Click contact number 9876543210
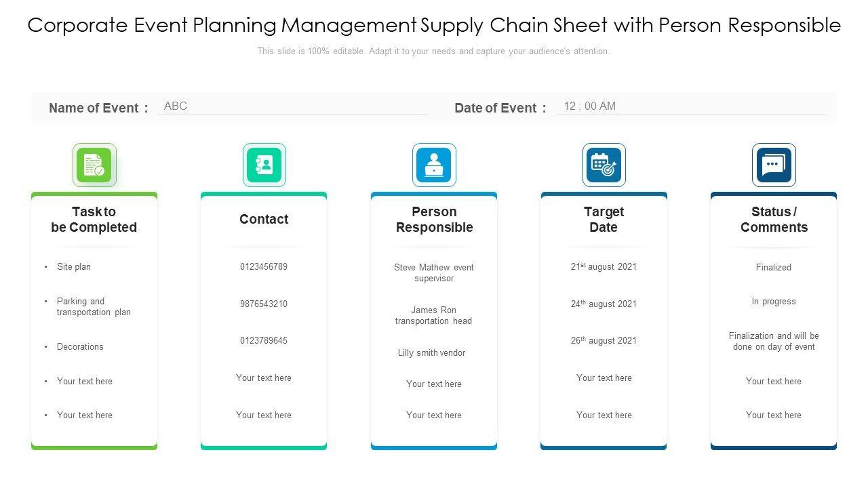 [x=264, y=304]
